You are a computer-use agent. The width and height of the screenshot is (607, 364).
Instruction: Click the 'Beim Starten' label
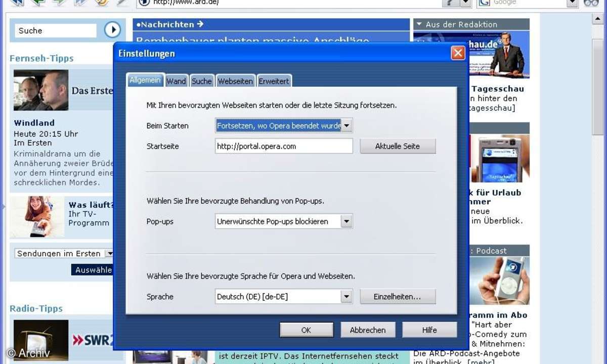click(x=167, y=126)
